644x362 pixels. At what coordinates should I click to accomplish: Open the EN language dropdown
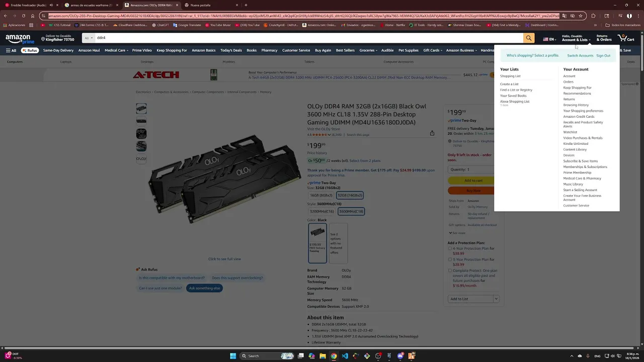click(549, 39)
